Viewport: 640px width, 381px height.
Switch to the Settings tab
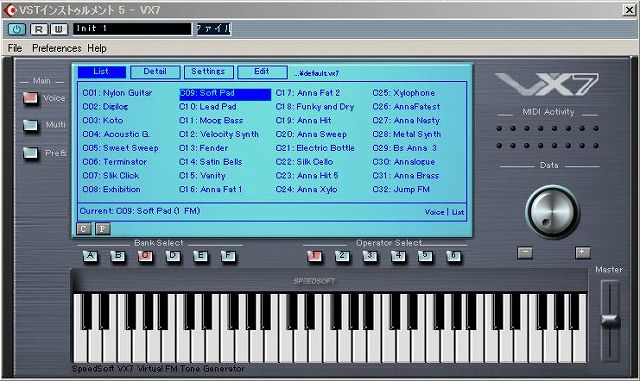tap(209, 72)
